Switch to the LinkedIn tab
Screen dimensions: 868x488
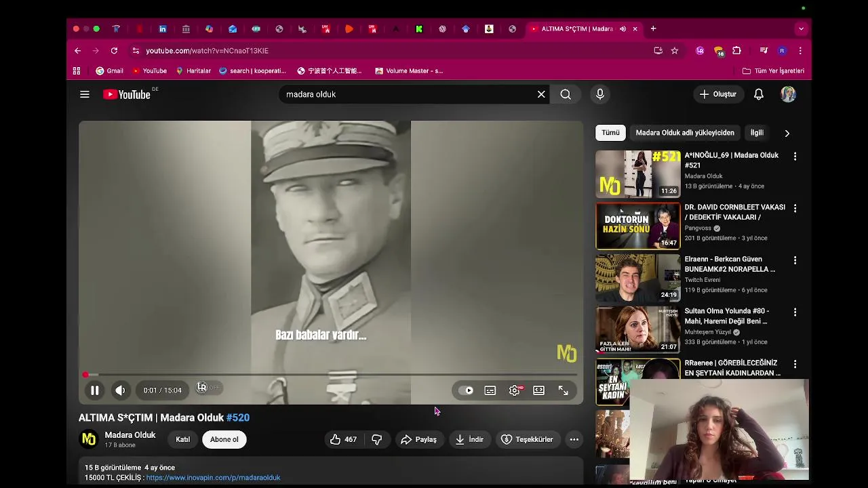click(x=163, y=28)
